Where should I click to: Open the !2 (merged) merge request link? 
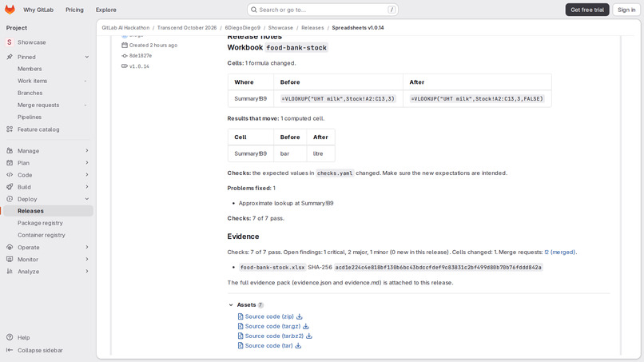pyautogui.click(x=560, y=253)
